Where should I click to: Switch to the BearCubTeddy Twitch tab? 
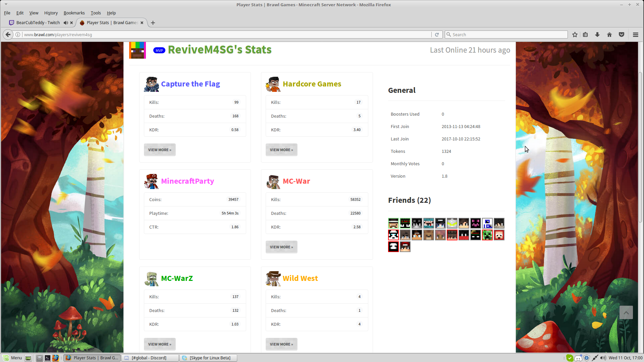click(x=38, y=23)
